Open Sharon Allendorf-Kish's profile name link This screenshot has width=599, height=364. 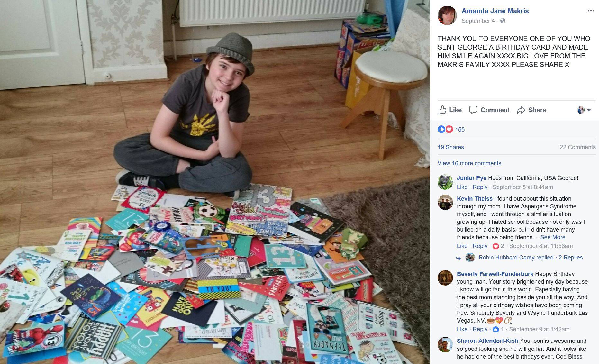pos(487,341)
